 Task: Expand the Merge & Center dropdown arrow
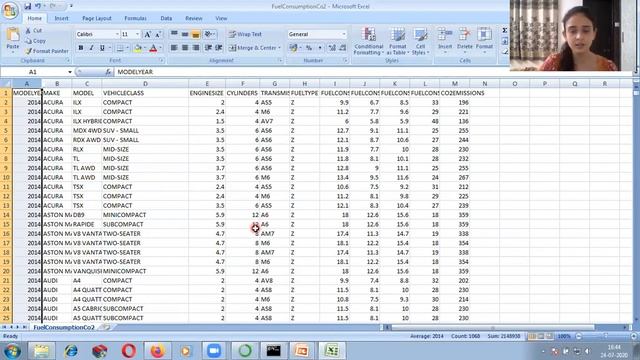tap(280, 48)
